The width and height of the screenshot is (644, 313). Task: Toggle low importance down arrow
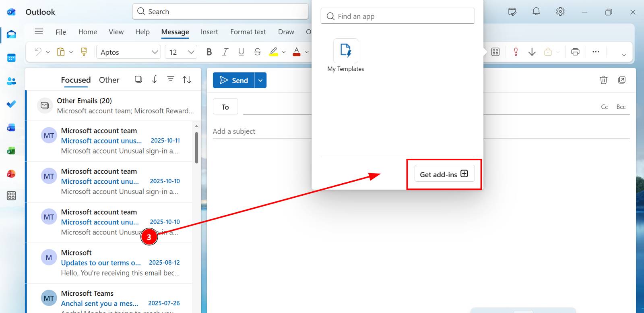coord(532,52)
